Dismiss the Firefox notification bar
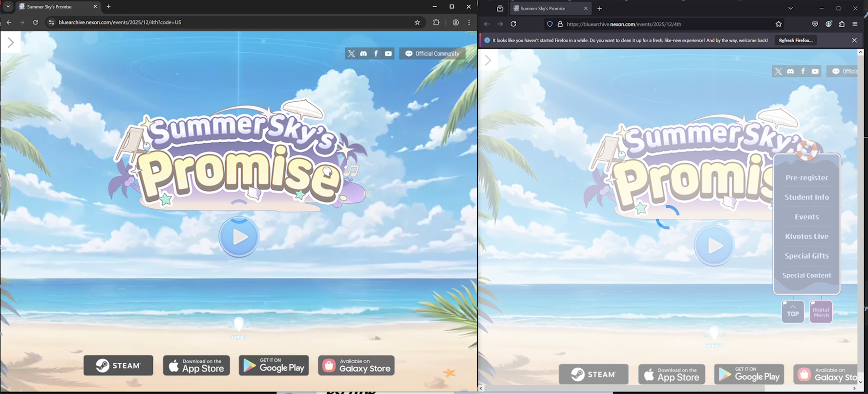868x394 pixels. [x=854, y=41]
